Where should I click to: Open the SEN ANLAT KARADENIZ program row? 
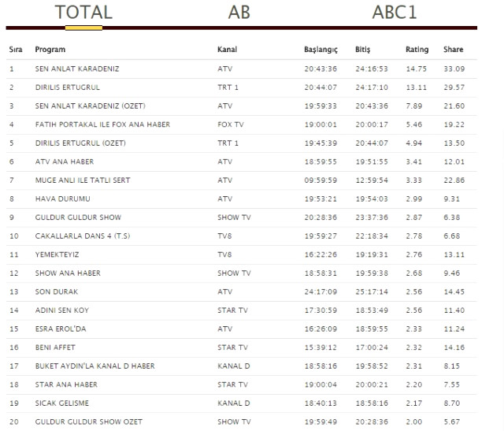[x=77, y=69]
